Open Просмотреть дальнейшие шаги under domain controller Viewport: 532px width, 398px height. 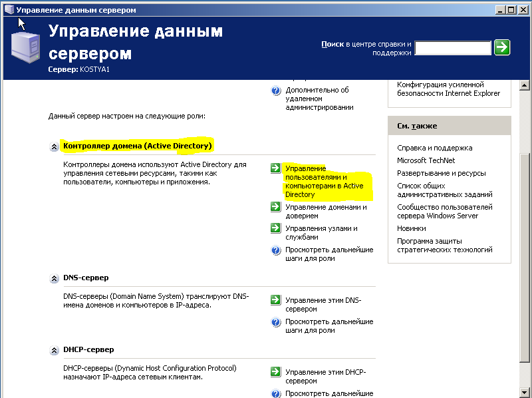pos(329,254)
